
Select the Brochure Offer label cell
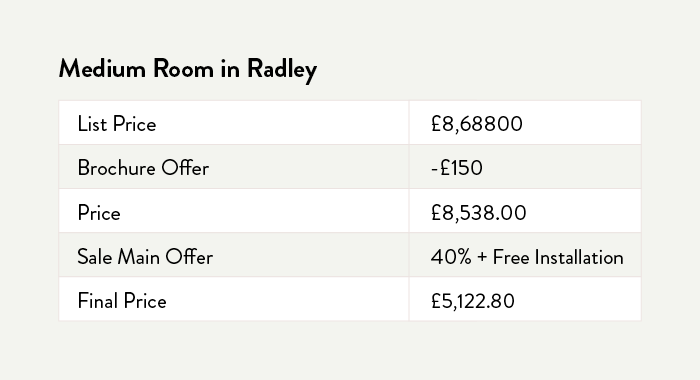pyautogui.click(x=233, y=167)
